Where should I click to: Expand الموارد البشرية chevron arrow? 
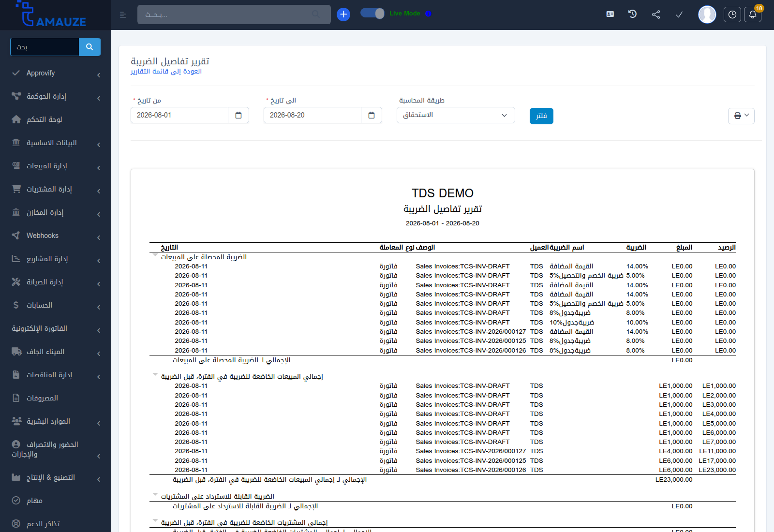99,424
